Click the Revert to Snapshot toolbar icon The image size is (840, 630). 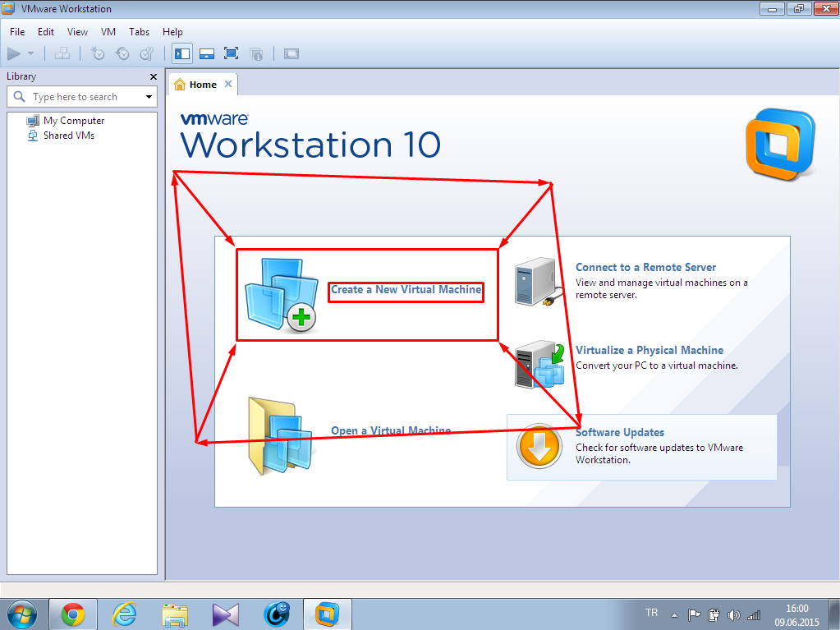point(122,53)
